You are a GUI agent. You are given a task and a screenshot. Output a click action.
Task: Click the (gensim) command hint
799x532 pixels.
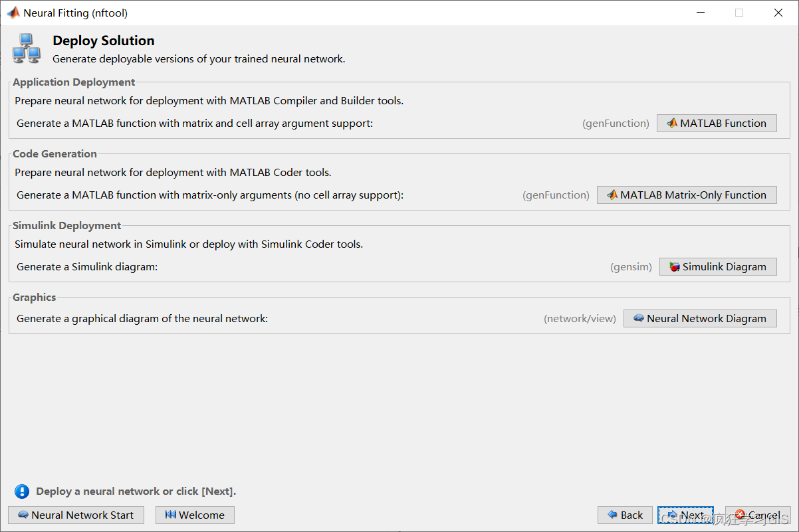coord(631,267)
